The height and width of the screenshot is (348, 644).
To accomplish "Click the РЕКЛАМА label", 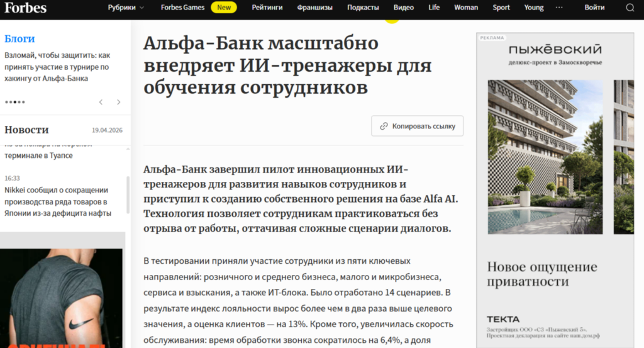I will tap(492, 38).
